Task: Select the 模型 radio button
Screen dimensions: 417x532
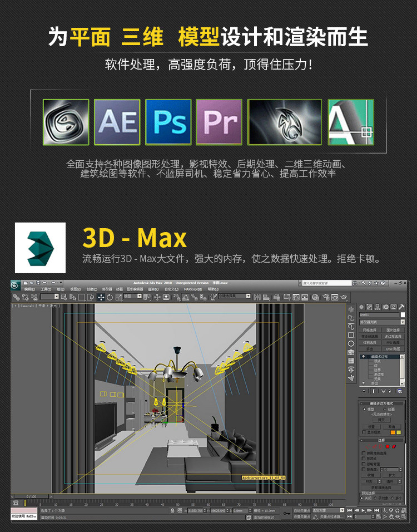Action: point(364,409)
